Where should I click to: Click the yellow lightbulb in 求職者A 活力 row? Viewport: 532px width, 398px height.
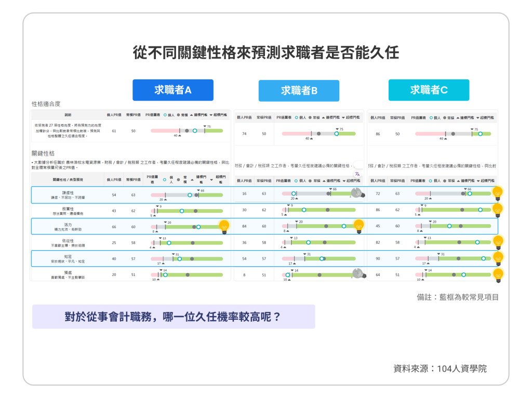click(x=224, y=226)
